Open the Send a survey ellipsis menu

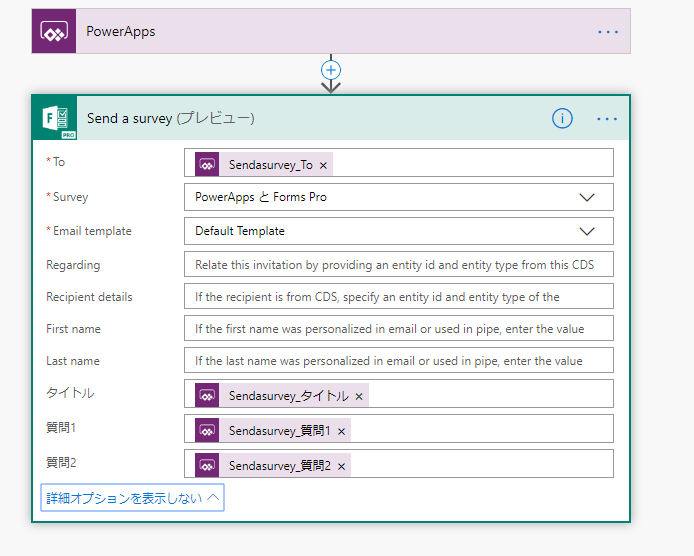(x=607, y=119)
